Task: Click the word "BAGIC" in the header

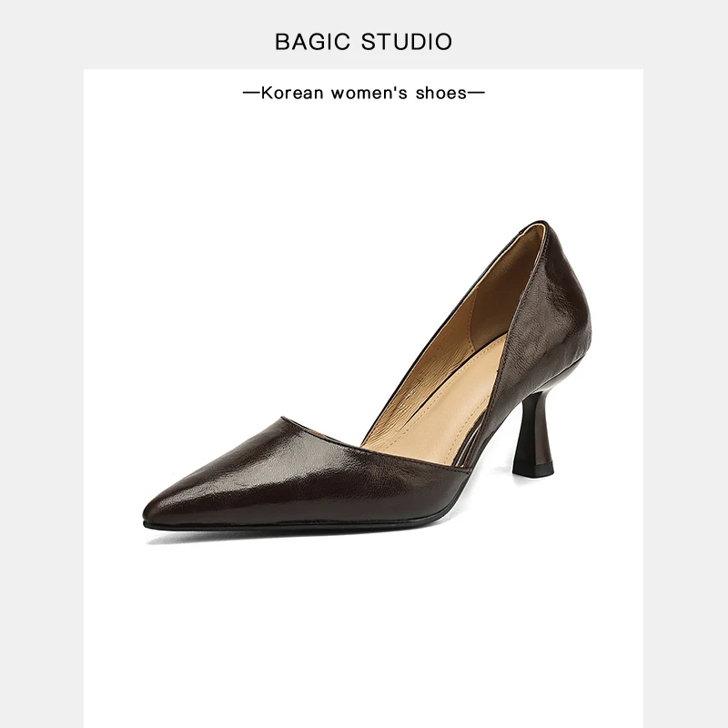Action: click(x=312, y=42)
